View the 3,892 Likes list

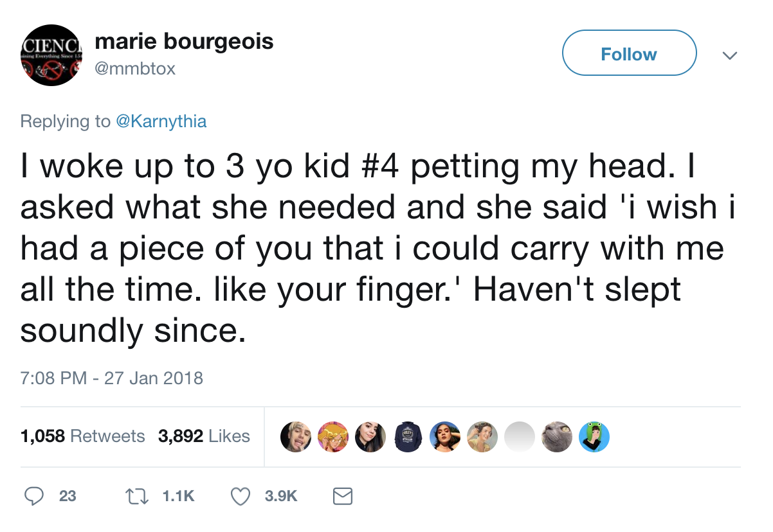pos(204,436)
